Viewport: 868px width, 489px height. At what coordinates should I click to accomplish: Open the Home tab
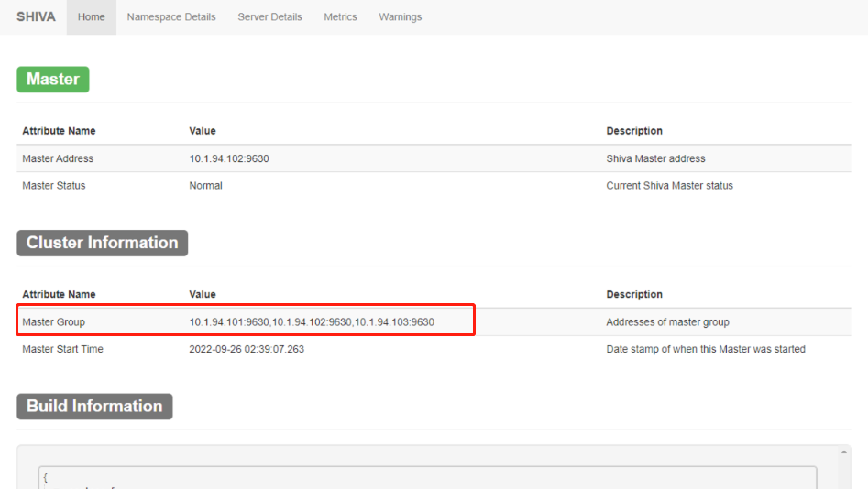pos(92,17)
